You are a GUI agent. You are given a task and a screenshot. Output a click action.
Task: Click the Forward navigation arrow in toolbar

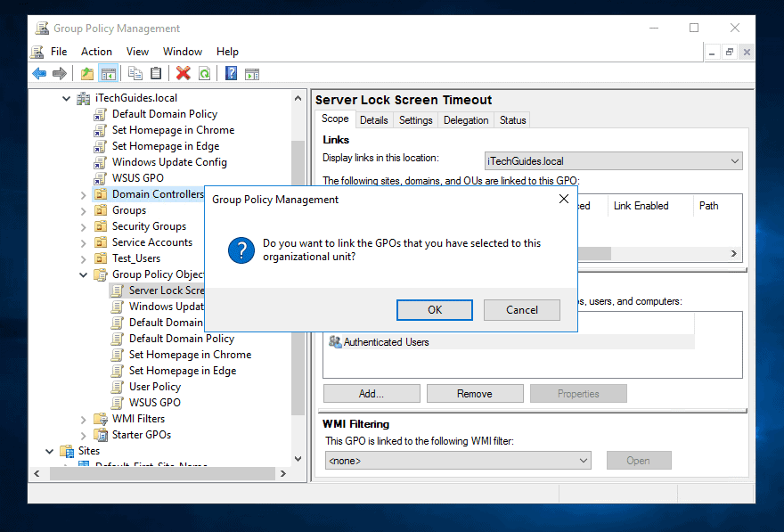pyautogui.click(x=59, y=73)
